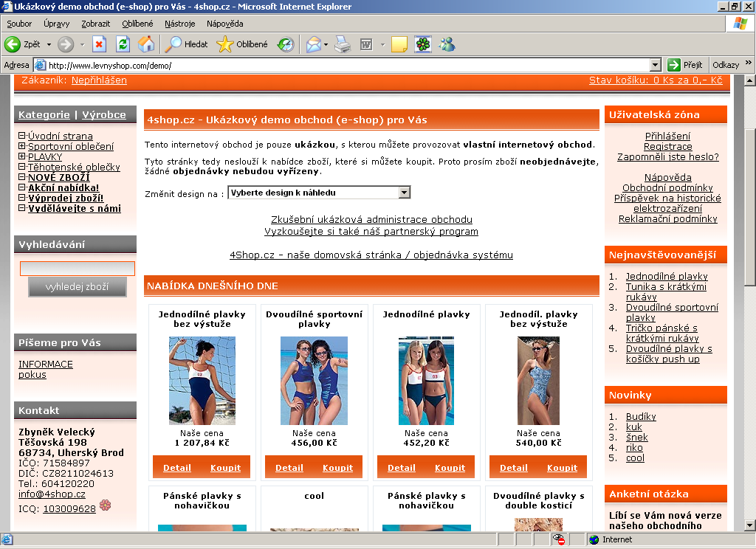Screen dimensions: 756x549
Task: Open the Budíky novinky link
Action: click(x=641, y=416)
